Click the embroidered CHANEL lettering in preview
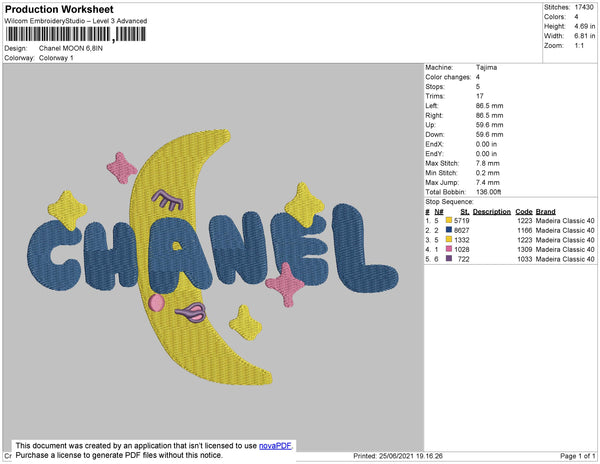The height and width of the screenshot is (464, 600). coord(212,251)
